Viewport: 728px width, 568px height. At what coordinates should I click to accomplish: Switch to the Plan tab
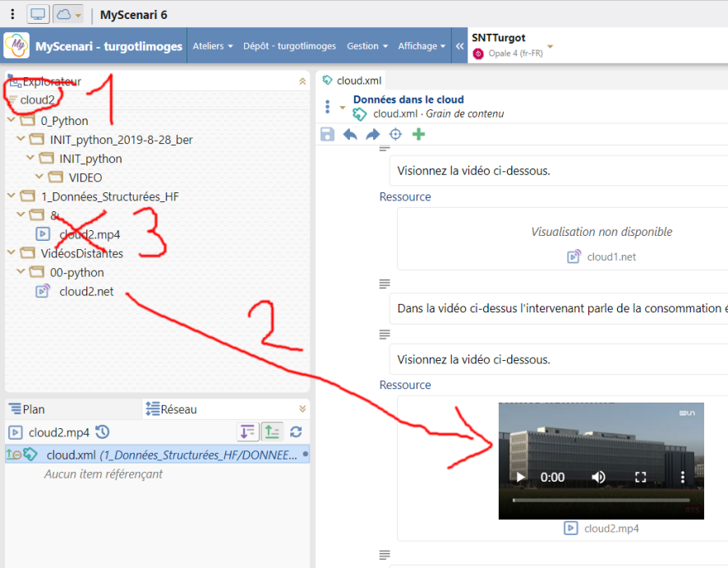click(27, 409)
